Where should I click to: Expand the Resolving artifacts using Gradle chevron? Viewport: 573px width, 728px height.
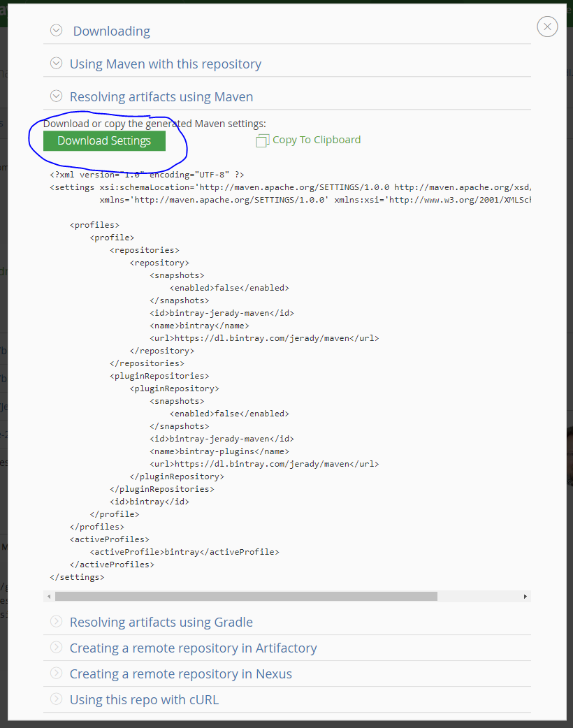coord(56,621)
